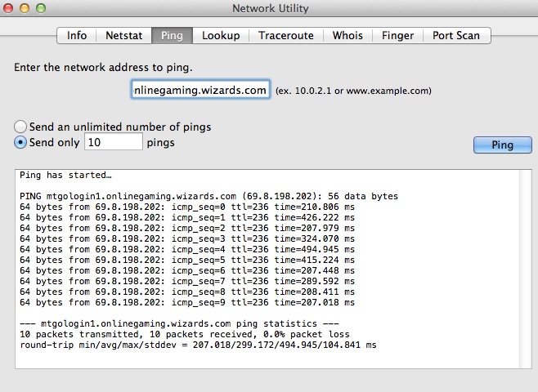Switch to the Info tab
Screen dimensions: 538x392
coord(77,35)
